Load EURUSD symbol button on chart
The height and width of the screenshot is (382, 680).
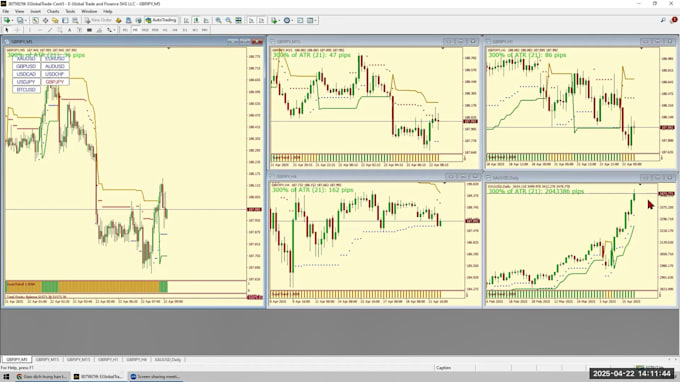pos(55,59)
